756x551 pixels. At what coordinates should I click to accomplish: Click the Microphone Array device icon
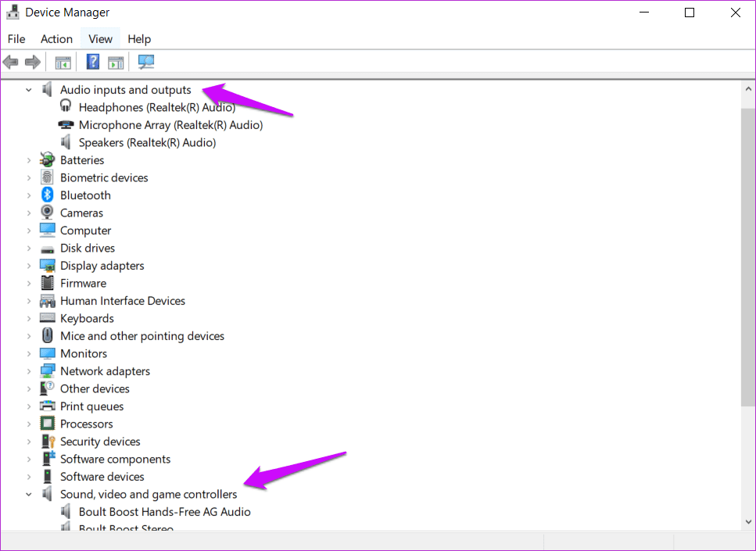pyautogui.click(x=66, y=125)
